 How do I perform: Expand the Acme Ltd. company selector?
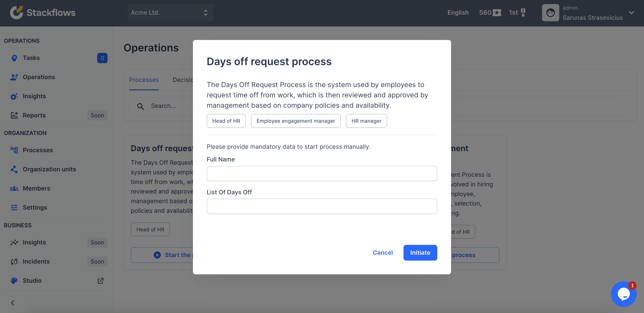pos(170,12)
